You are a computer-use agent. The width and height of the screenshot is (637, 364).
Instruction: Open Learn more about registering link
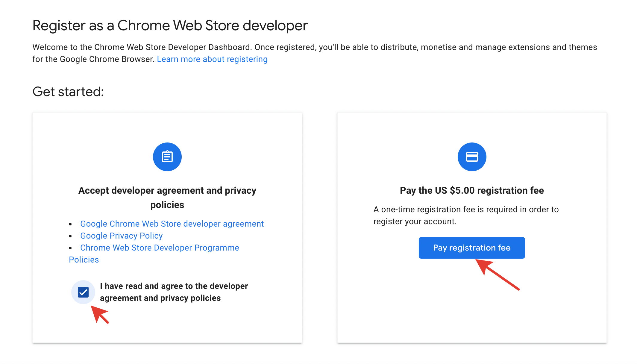(x=212, y=59)
